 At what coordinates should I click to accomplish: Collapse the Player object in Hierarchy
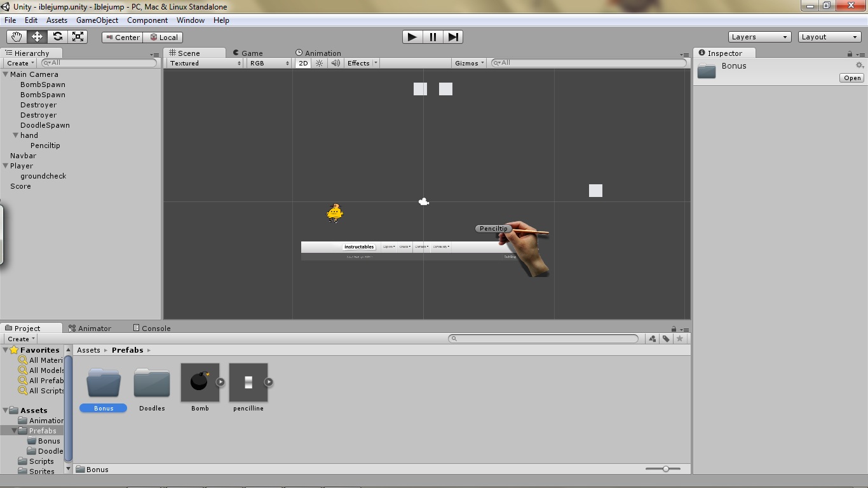(5, 166)
